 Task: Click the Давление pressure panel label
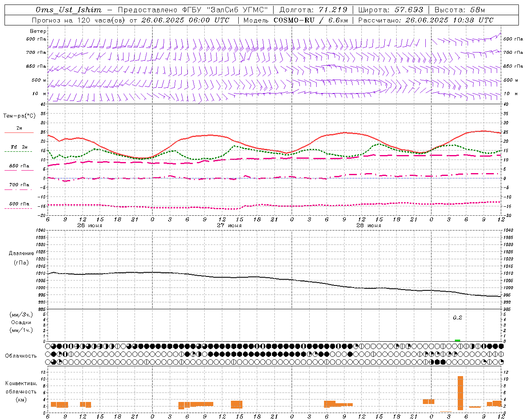21,253
